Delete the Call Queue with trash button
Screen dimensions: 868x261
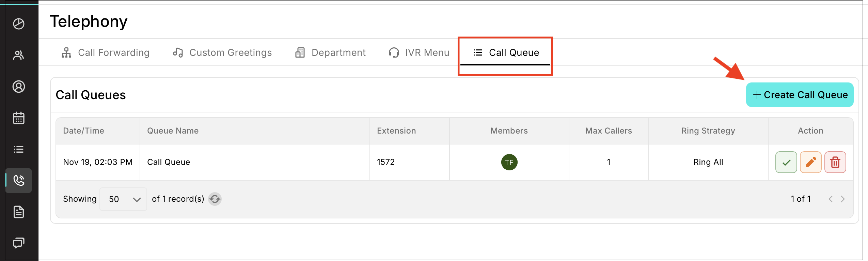pos(835,162)
